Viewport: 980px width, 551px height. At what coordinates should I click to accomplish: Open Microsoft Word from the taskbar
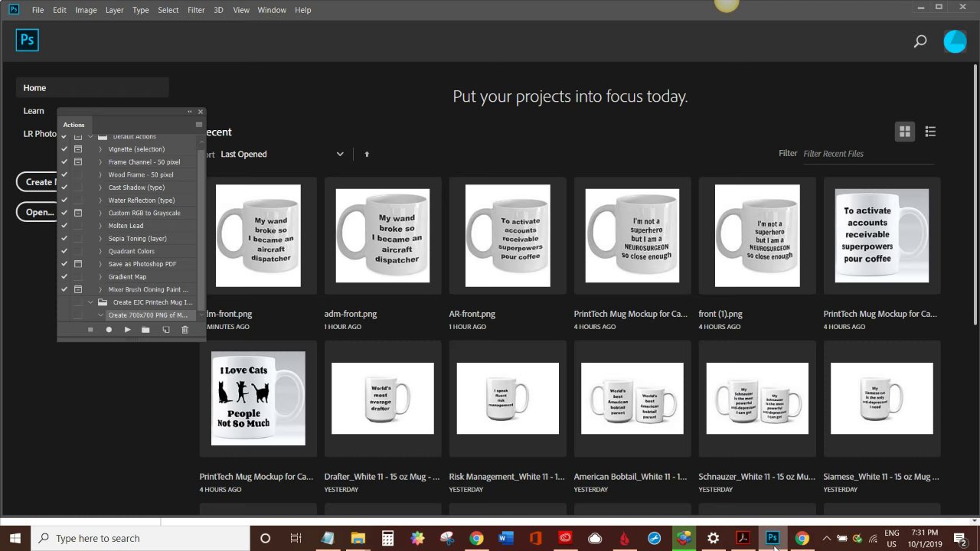(x=505, y=538)
